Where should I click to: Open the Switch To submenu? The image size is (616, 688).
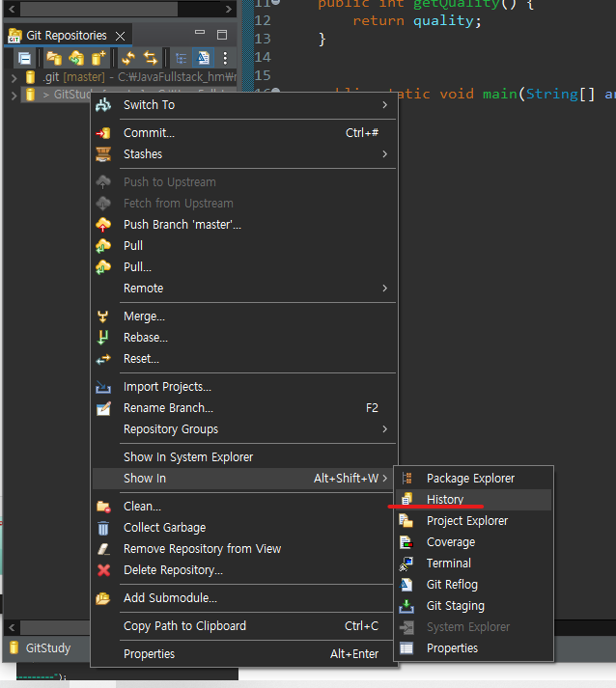coord(244,105)
